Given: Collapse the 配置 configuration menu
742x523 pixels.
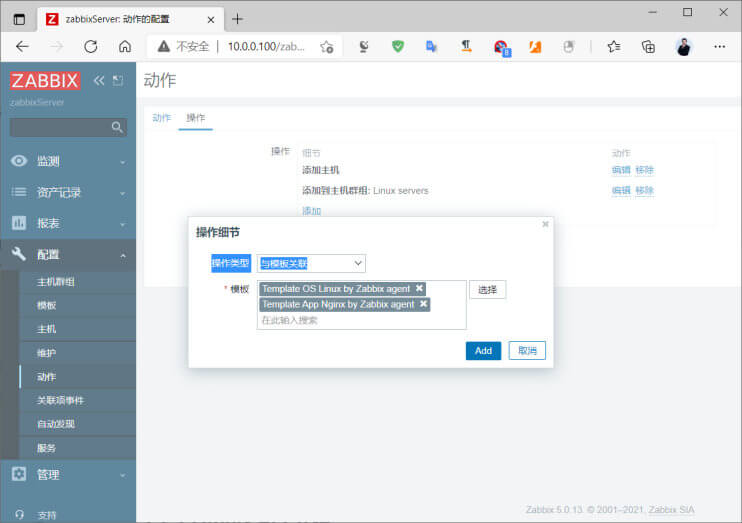Looking at the screenshot, I should pyautogui.click(x=68, y=255).
